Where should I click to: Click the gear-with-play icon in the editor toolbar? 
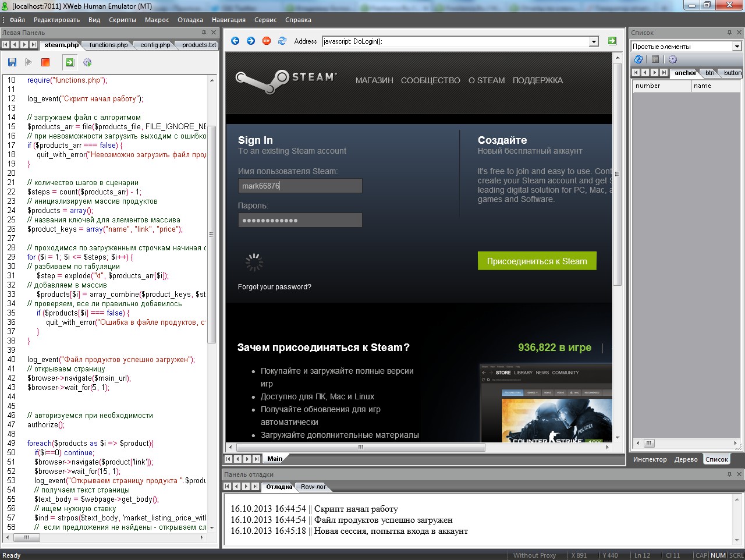point(87,62)
